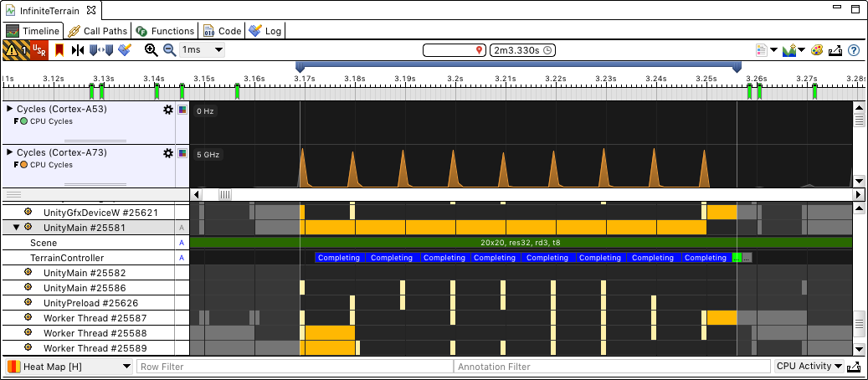Viewport: 868px width, 380px height.
Task: Open settings gear for Cycles (Cortex-A73)
Action: [167, 153]
